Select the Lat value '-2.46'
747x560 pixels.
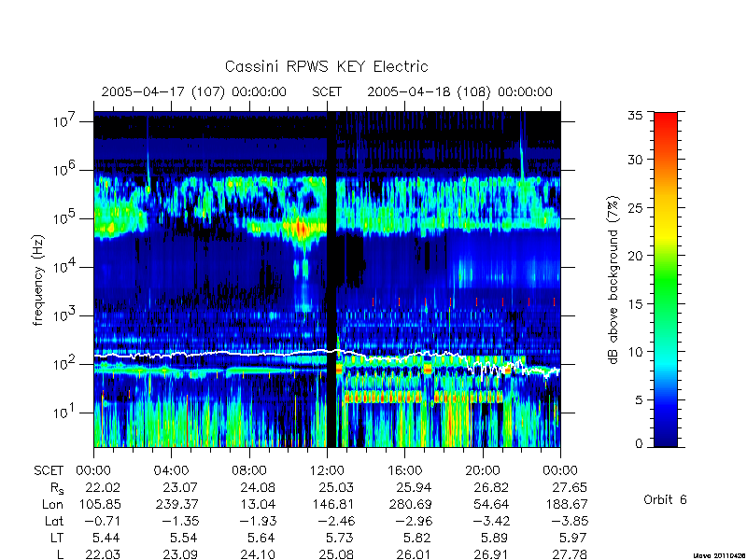point(336,521)
